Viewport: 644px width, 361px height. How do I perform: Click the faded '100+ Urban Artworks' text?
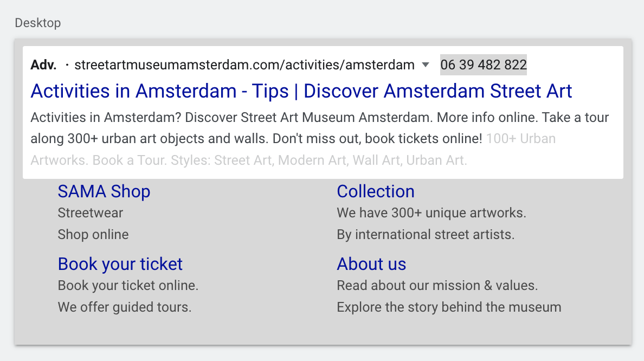(x=520, y=139)
